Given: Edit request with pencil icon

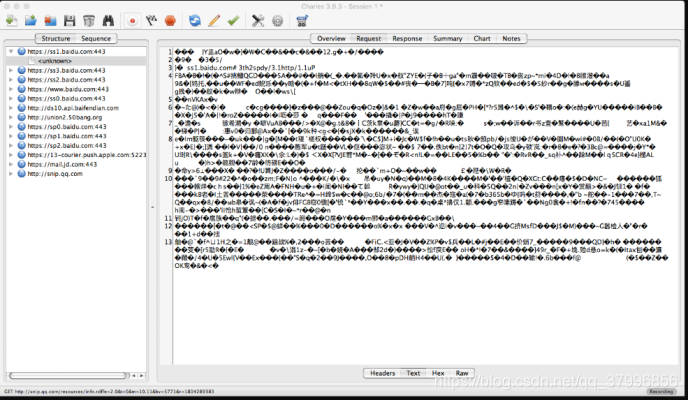Looking at the screenshot, I should [214, 21].
